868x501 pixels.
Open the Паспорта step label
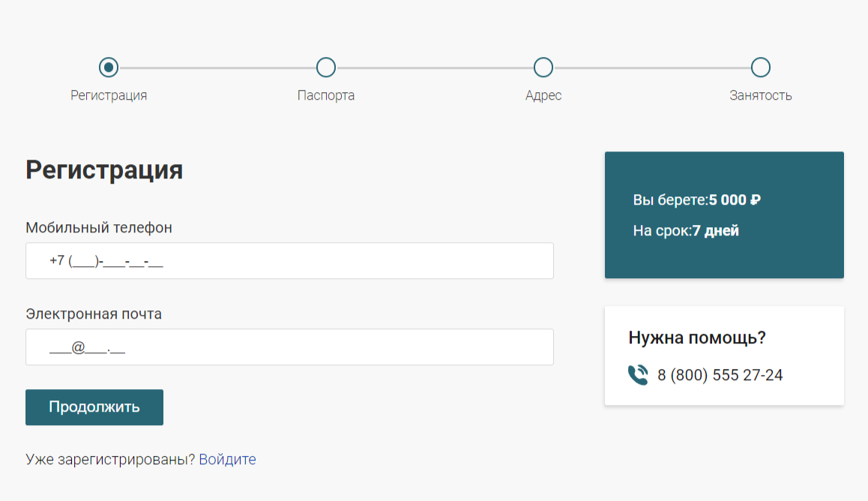tap(326, 96)
